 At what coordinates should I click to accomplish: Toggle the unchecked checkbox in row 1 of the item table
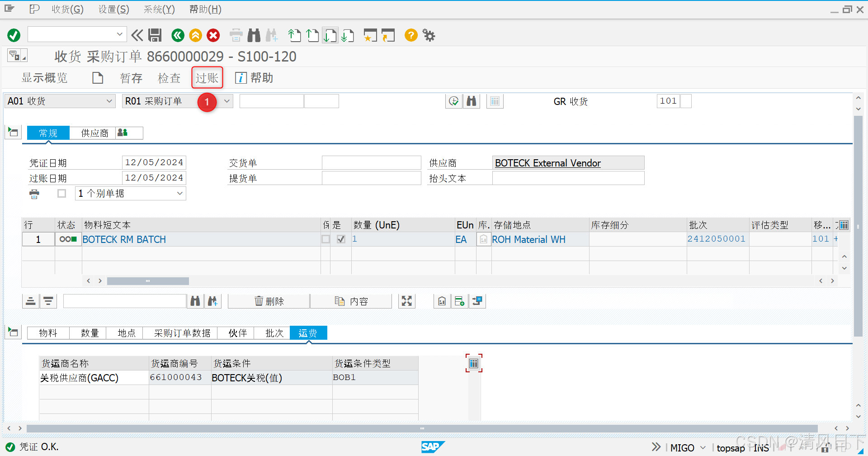pyautogui.click(x=325, y=239)
